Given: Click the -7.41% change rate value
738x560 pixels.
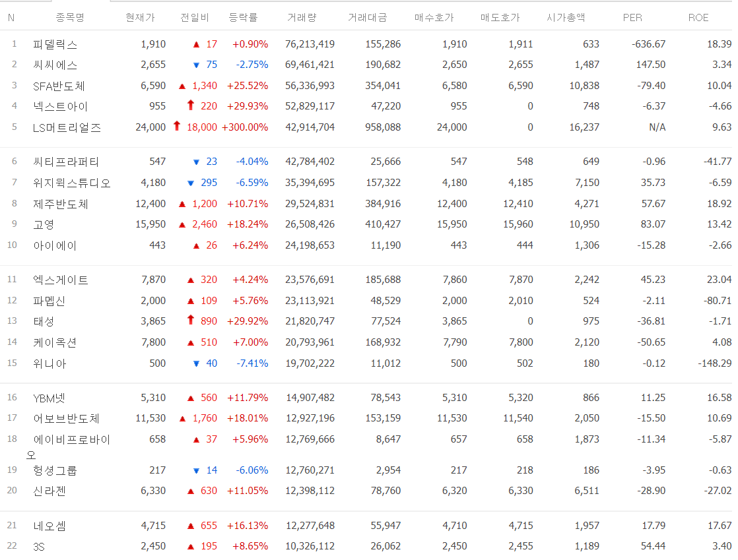Looking at the screenshot, I should [252, 363].
